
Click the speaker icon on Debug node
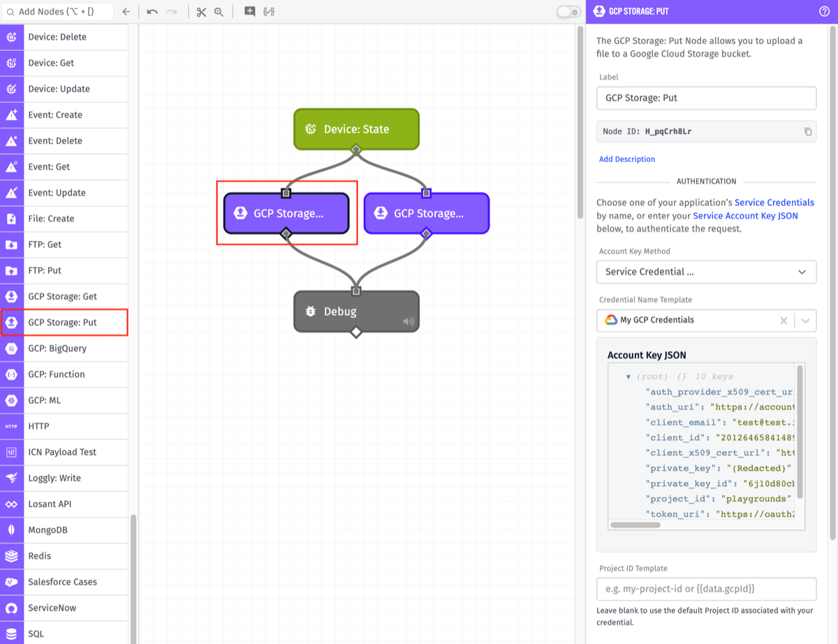[x=409, y=322]
